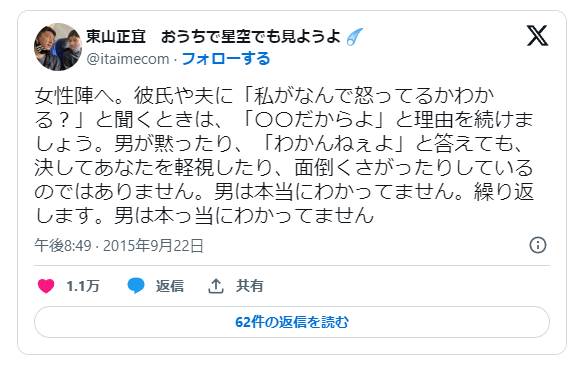Click the display name text おうちで星空でも見ようよ
The image size is (573, 371).
251,37
